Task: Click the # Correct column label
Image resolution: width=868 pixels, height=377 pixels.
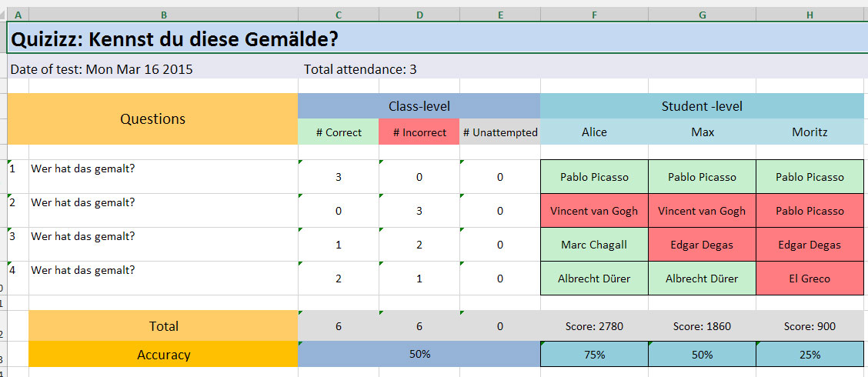Action: tap(339, 132)
